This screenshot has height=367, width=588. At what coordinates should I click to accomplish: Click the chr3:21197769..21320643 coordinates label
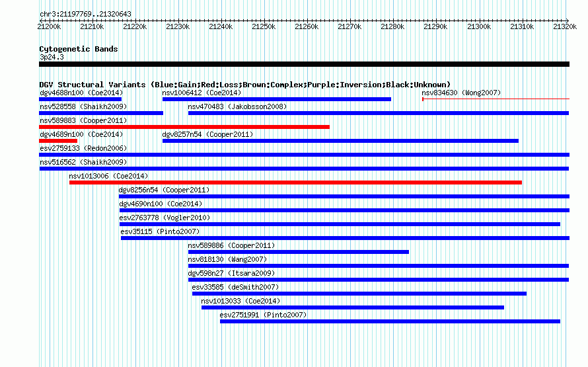pos(85,14)
